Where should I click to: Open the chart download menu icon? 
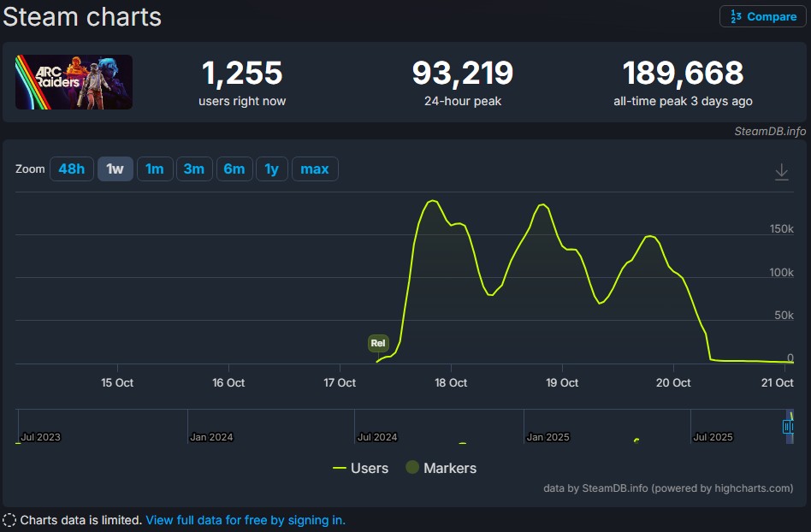pos(781,172)
